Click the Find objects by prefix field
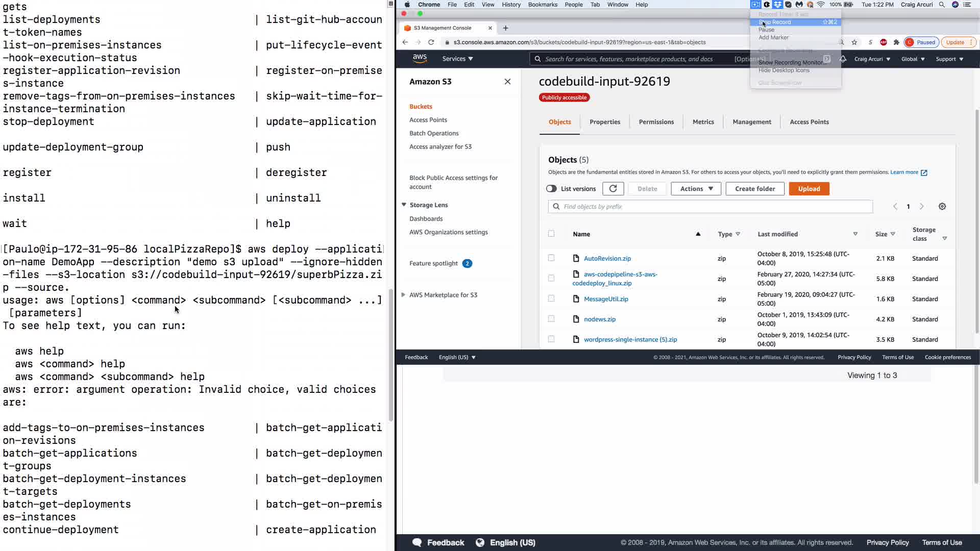The width and height of the screenshot is (980, 551). pyautogui.click(x=715, y=207)
